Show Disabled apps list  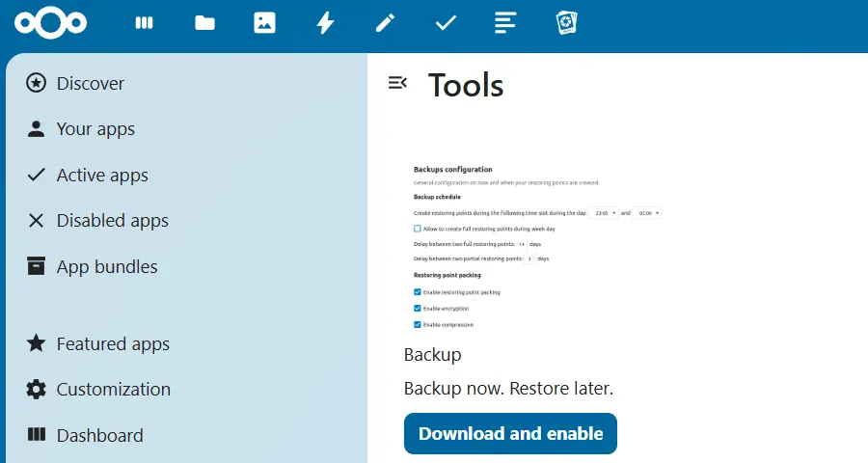[x=112, y=221]
